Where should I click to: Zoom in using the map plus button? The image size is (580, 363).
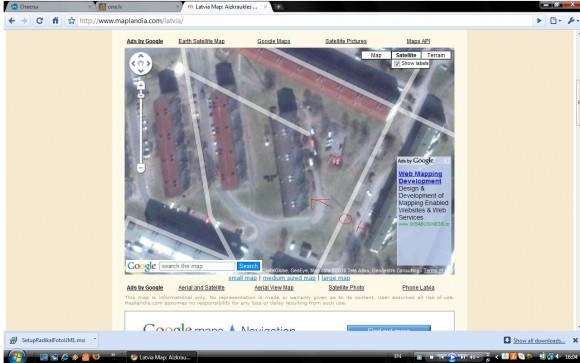coord(141,86)
